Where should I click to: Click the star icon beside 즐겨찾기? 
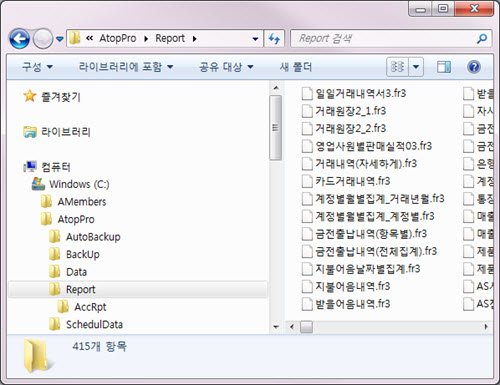coord(30,96)
